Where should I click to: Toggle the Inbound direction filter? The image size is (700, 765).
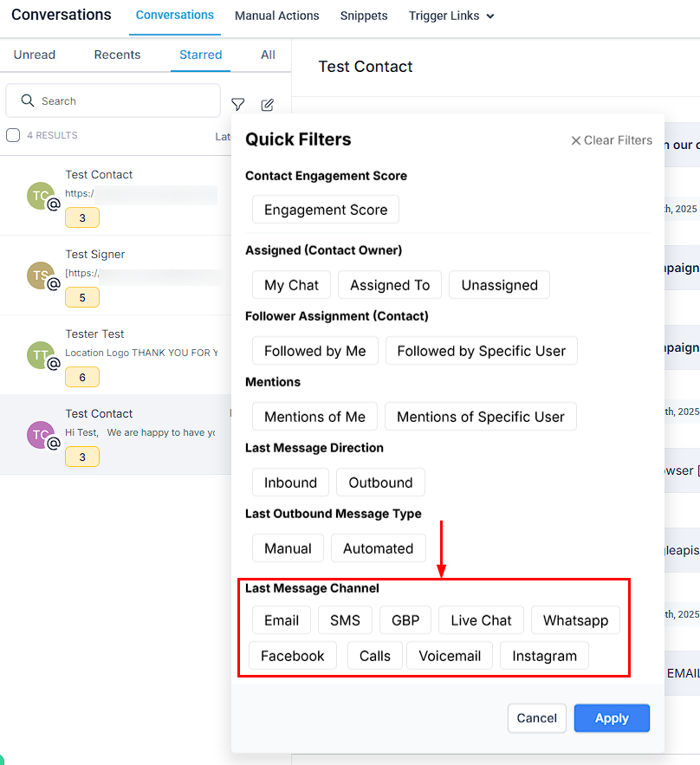click(290, 483)
